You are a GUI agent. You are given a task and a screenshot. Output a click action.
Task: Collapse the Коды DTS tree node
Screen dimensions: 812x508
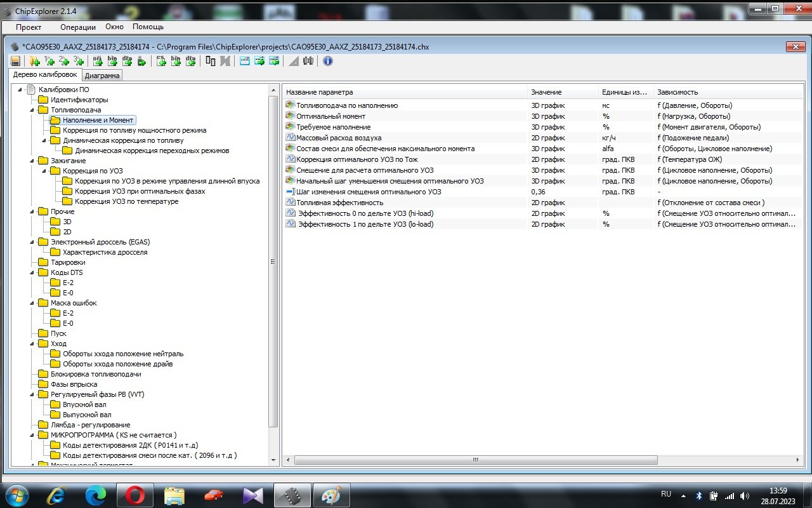pos(32,272)
